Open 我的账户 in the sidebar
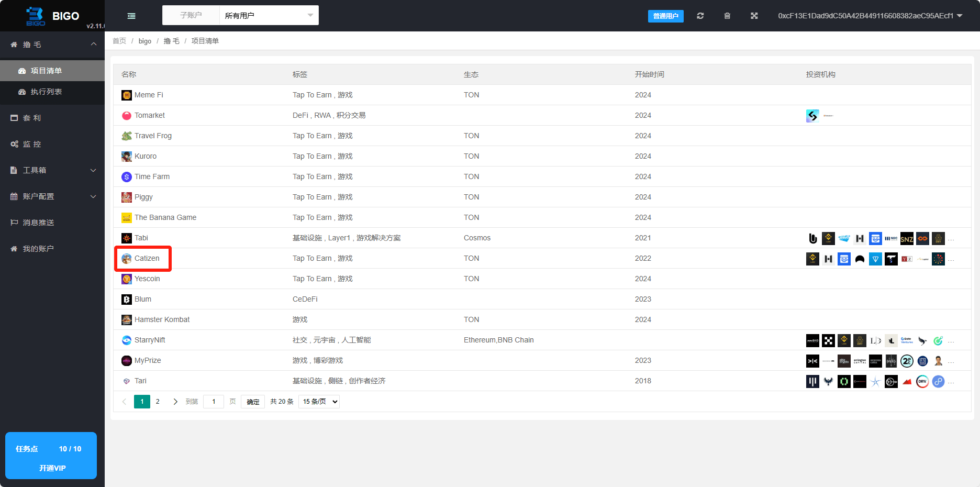Image resolution: width=980 pixels, height=487 pixels. click(x=52, y=249)
